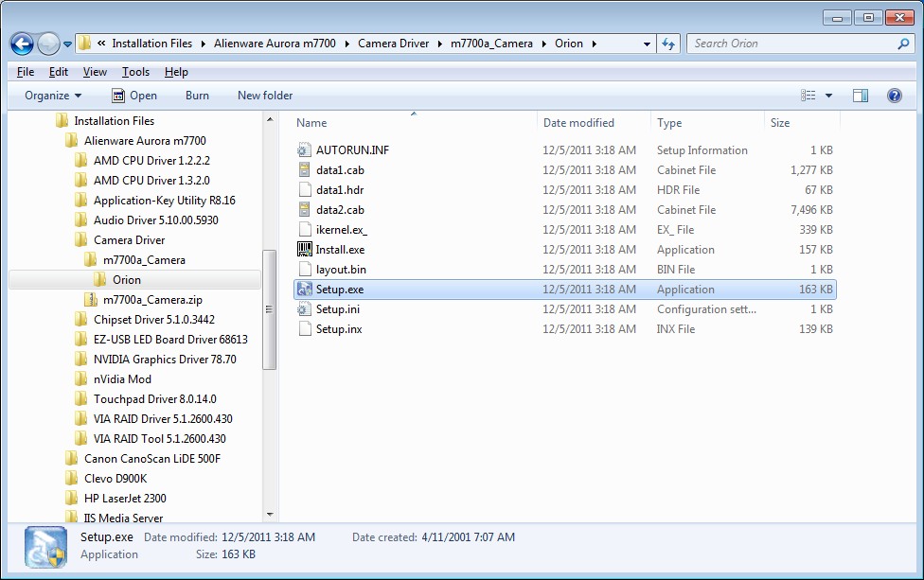Sort by the Type column header
Image resolution: width=924 pixels, height=580 pixels.
point(669,122)
